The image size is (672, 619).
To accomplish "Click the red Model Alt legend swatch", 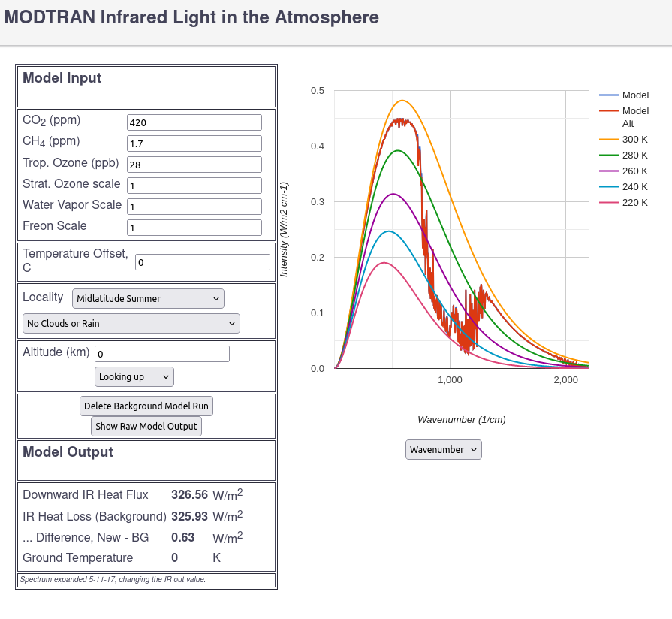I will click(x=609, y=111).
